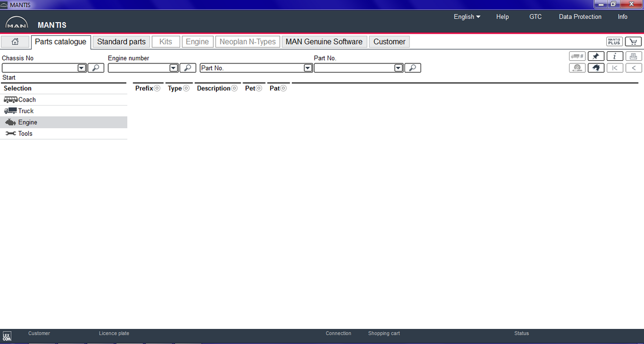Click the printer icon
The width and height of the screenshot is (644, 344).
[x=633, y=56]
